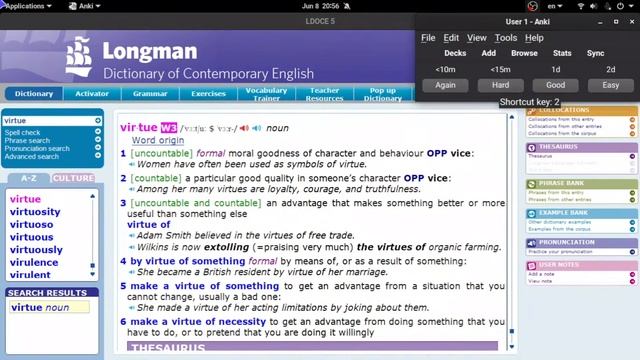This screenshot has width=640, height=360.
Task: Click the 'Add a note' arrow
Action: tap(632, 274)
